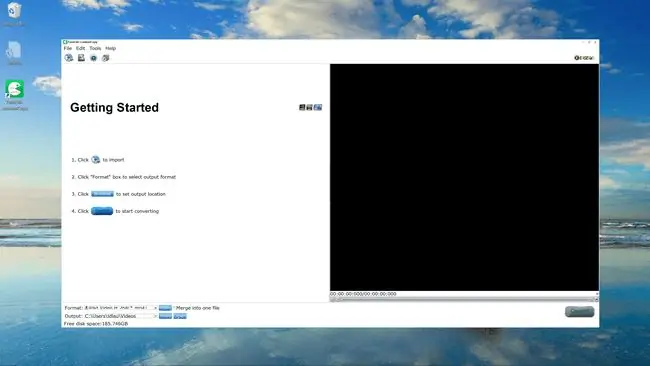Open the green converter desktop shortcut
The image size is (650, 366).
[15, 89]
